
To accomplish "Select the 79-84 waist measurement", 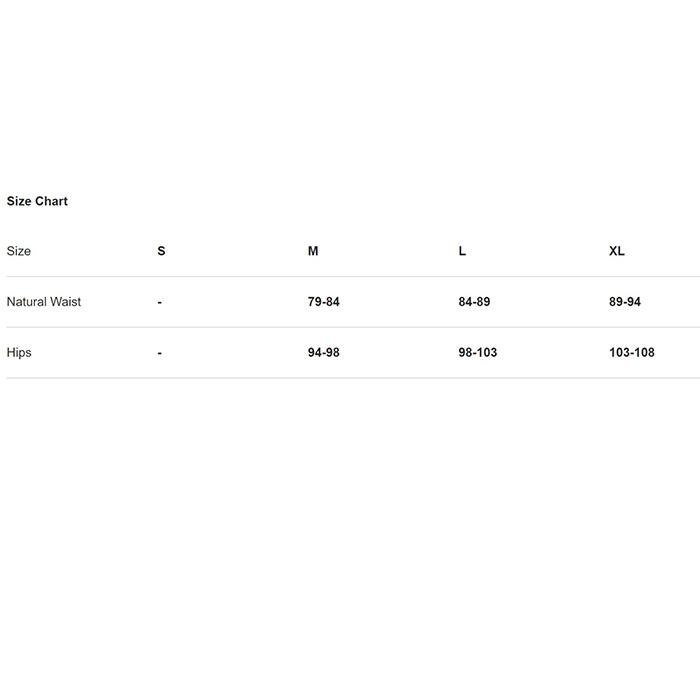I will (x=323, y=302).
